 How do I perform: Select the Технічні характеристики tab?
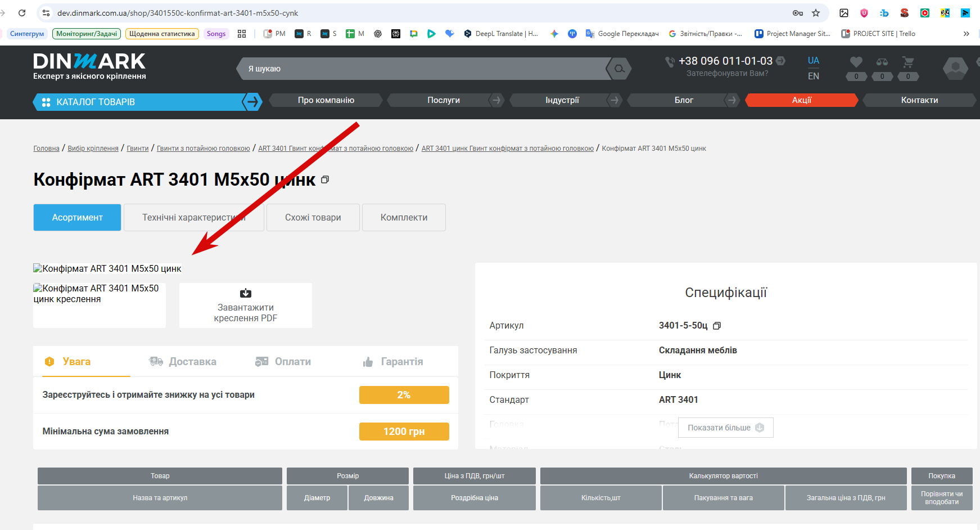[194, 217]
